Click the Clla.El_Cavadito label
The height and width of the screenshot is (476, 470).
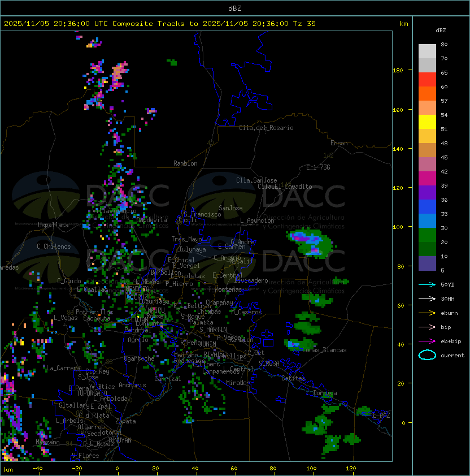point(285,187)
